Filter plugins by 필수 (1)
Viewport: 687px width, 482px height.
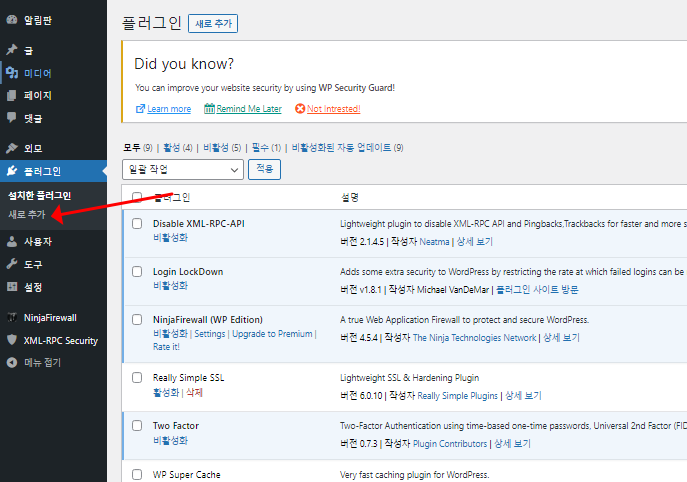coord(266,148)
